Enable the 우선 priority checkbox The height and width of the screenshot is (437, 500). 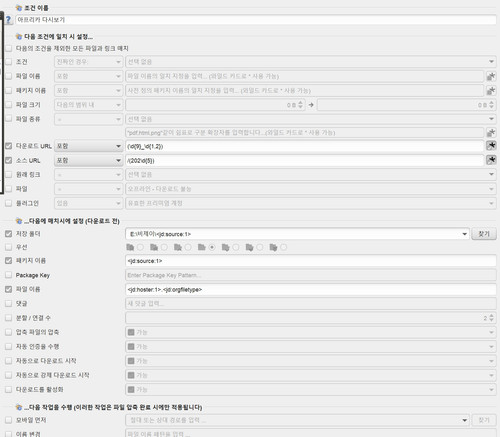click(9, 247)
